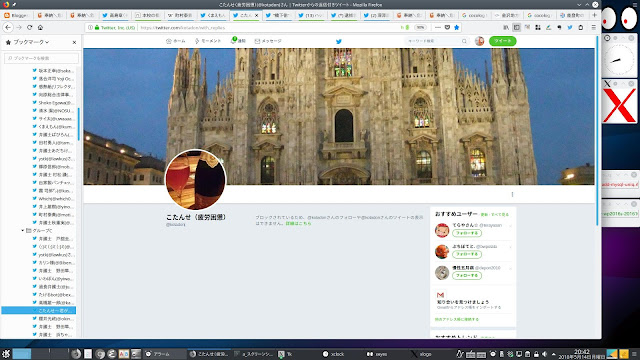
Task: Open a new browser tab with plus
Action: point(594,15)
